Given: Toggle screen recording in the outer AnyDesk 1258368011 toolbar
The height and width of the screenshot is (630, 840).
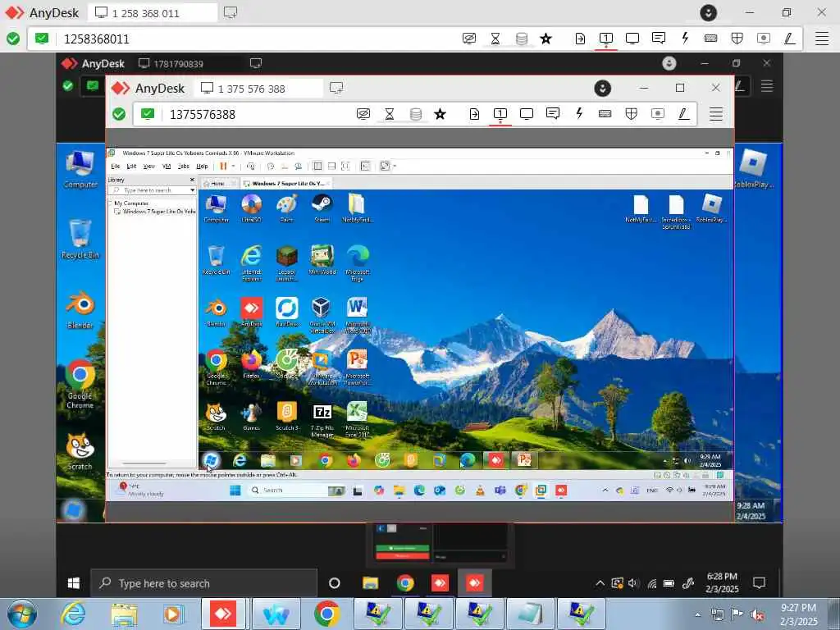Looking at the screenshot, I should point(764,39).
